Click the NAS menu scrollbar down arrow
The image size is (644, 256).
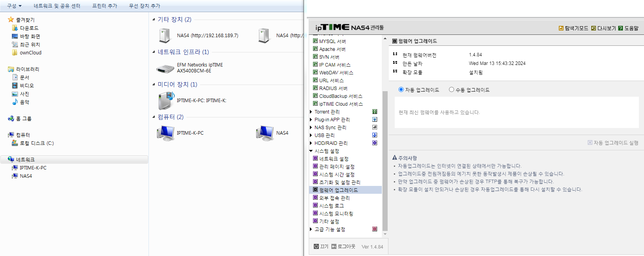(x=385, y=234)
